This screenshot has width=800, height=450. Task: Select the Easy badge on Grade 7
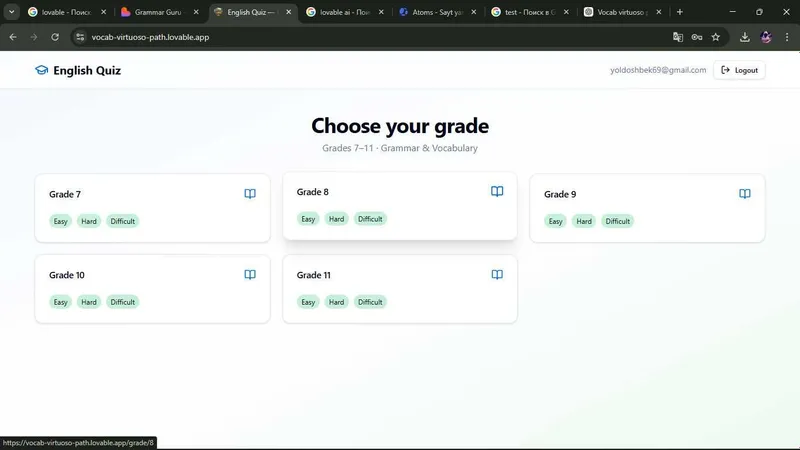pos(60,221)
